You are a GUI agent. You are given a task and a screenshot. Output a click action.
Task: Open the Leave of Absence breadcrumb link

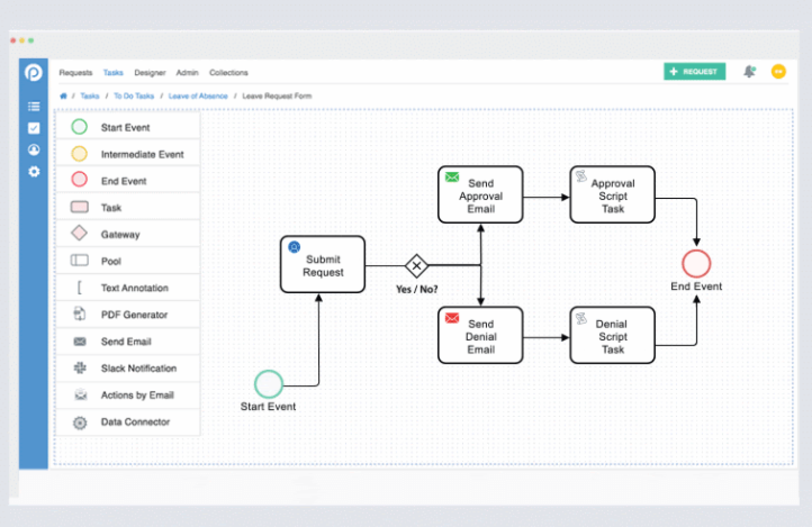[198, 96]
